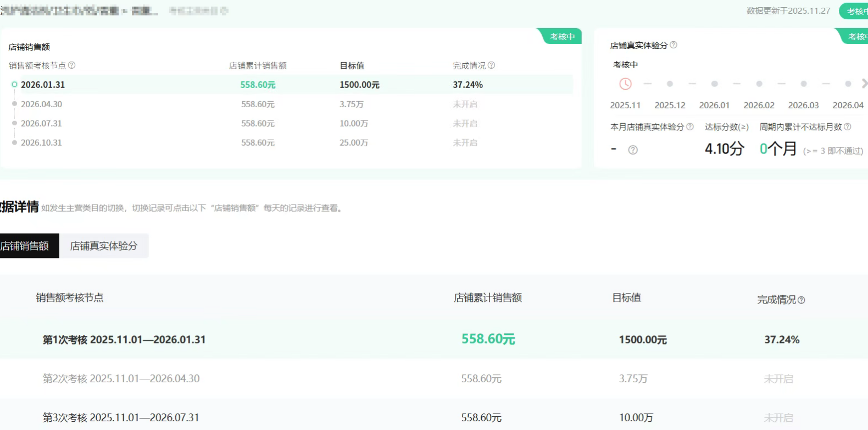Select the 店铺销售额 tab

click(x=26, y=246)
